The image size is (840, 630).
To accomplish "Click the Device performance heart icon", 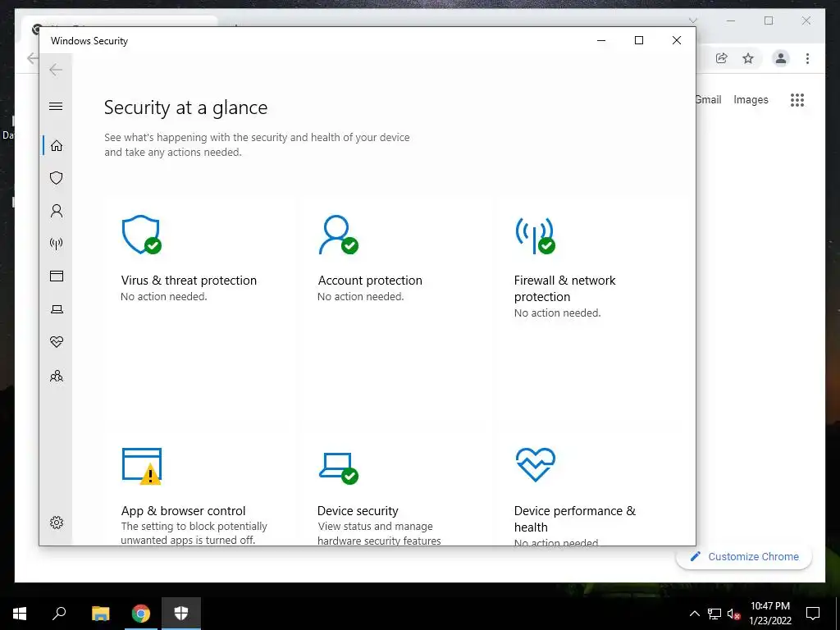I will 535,464.
